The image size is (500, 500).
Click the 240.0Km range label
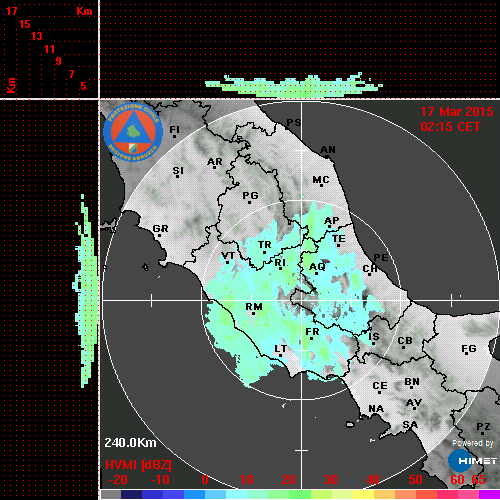point(130,443)
